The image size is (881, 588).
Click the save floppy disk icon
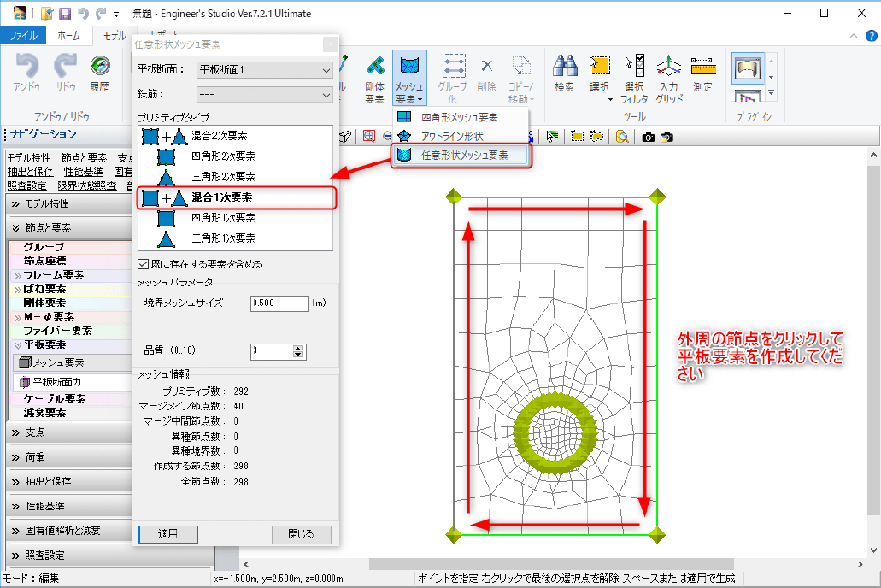[65, 13]
